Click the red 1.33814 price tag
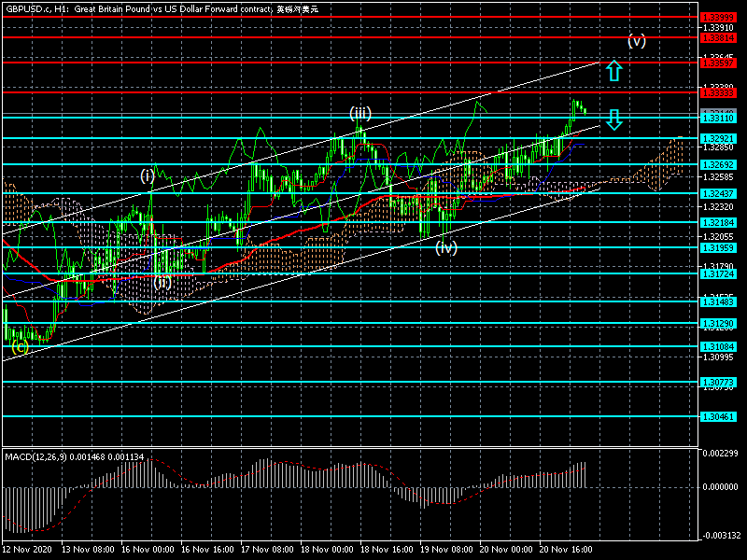Screen dimensions: 747x560 718,37
